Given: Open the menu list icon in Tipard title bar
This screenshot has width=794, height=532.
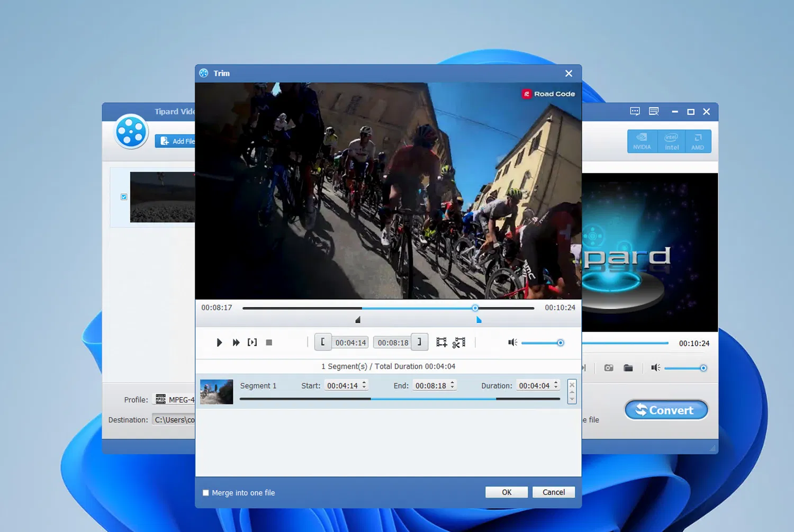Looking at the screenshot, I should click(x=654, y=111).
